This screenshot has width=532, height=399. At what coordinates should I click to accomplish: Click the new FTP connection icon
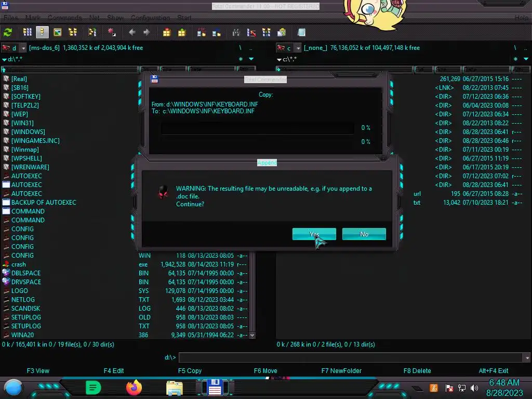217,33
